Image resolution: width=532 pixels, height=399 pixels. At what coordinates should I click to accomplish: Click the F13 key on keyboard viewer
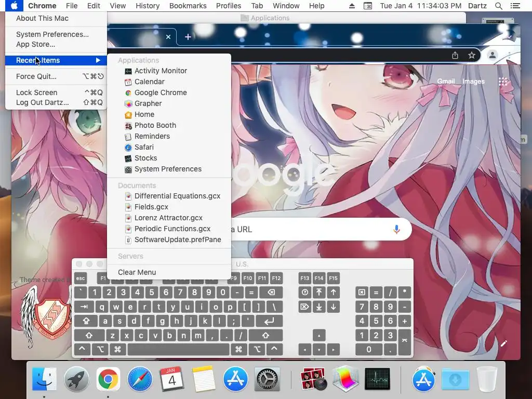[x=304, y=278]
